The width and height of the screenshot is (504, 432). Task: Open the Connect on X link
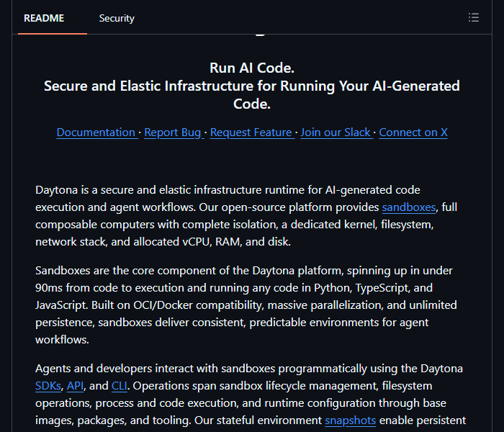413,132
